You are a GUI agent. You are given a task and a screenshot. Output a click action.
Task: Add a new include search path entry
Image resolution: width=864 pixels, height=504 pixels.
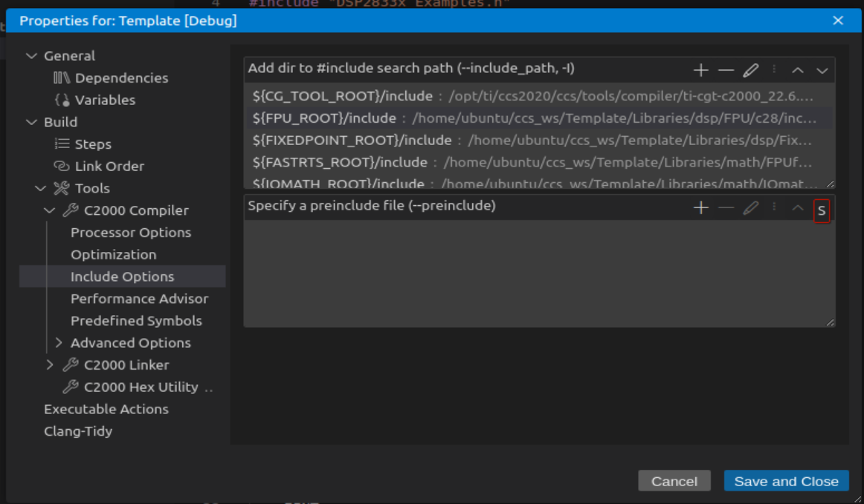(701, 70)
